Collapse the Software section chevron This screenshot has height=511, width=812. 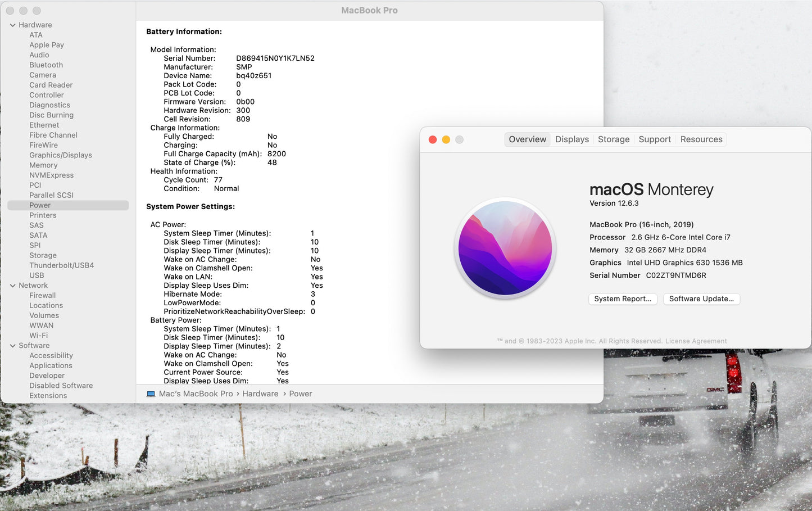[12, 346]
